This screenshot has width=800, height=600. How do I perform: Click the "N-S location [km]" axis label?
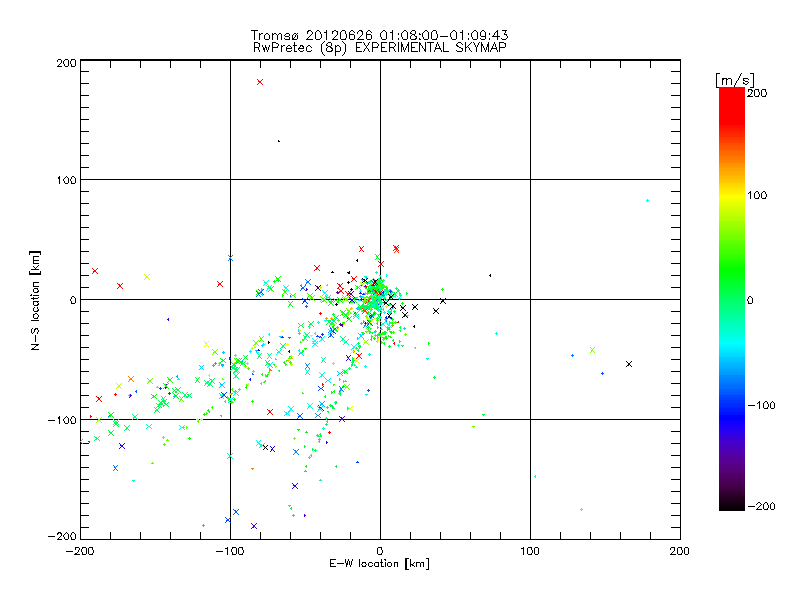pos(35,300)
